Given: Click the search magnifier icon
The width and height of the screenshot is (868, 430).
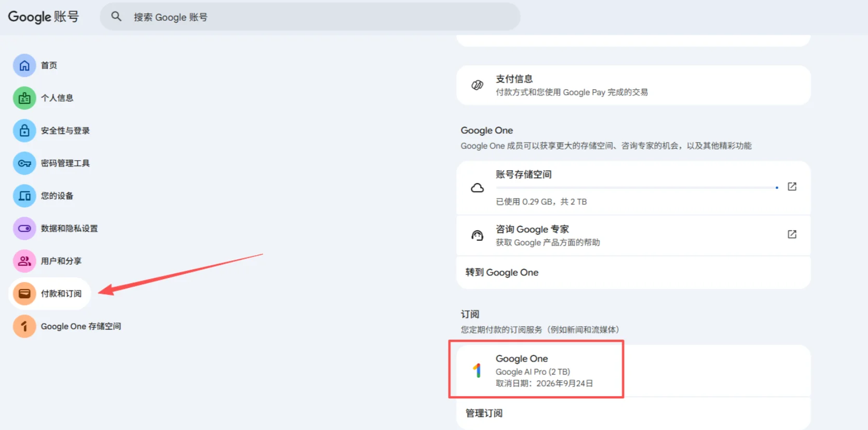Looking at the screenshot, I should coord(116,17).
